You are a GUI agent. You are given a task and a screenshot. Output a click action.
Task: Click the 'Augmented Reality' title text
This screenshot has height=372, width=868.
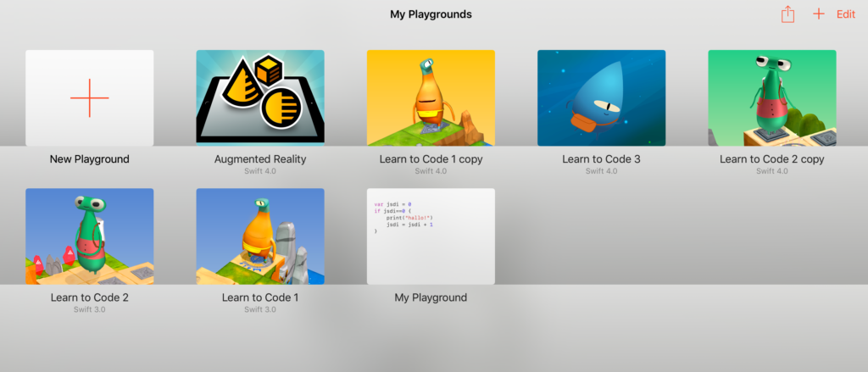pos(260,159)
